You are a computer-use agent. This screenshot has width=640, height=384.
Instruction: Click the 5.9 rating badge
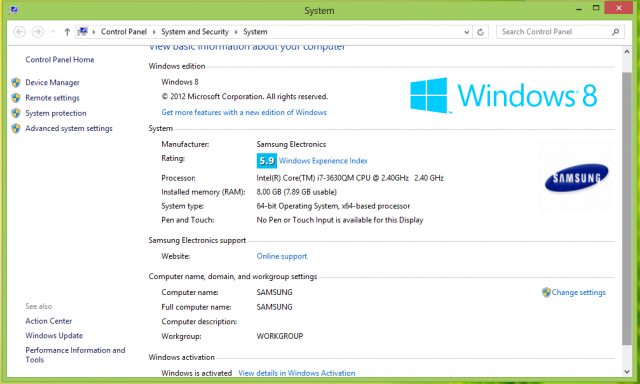[x=267, y=161]
